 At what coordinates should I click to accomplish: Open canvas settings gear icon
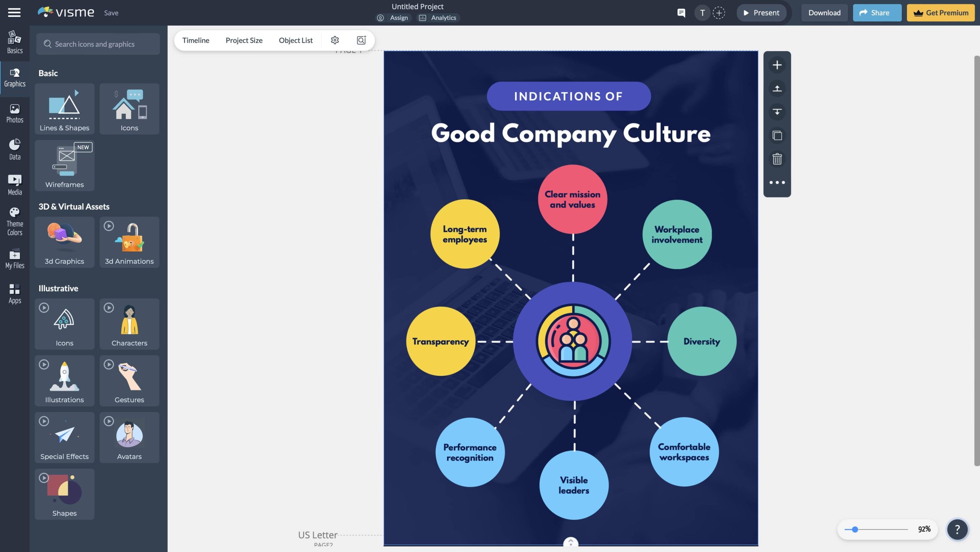335,40
